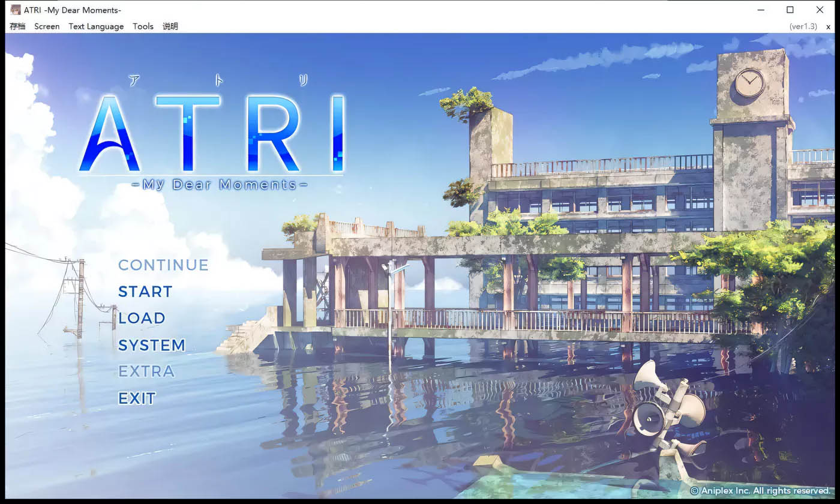The image size is (840, 504).
Task: Select START to begin a new game
Action: (x=145, y=292)
